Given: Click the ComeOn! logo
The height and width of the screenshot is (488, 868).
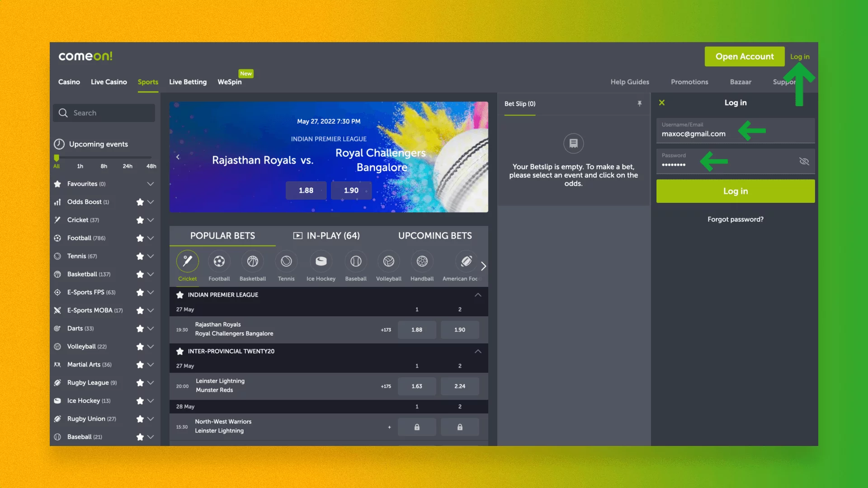Looking at the screenshot, I should tap(85, 56).
